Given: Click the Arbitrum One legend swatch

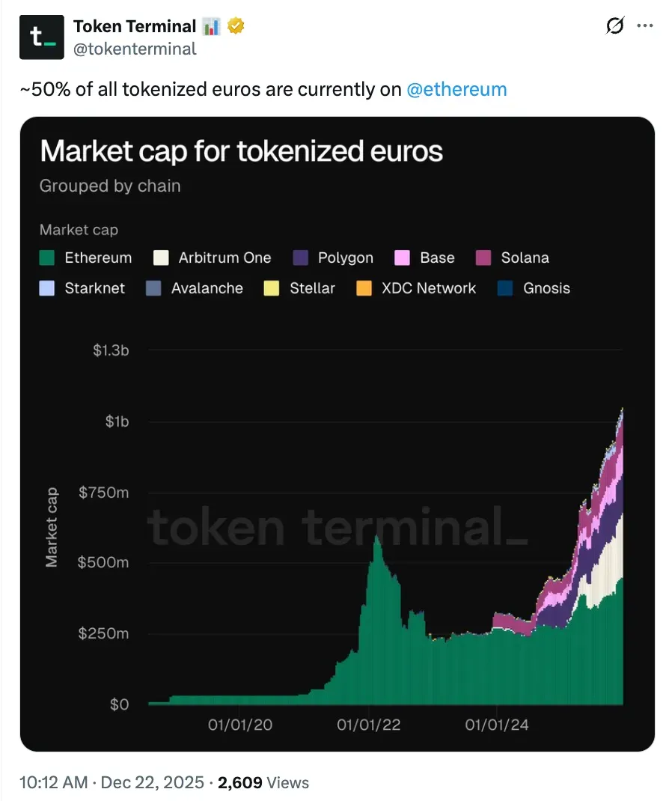Looking at the screenshot, I should pos(161,258).
